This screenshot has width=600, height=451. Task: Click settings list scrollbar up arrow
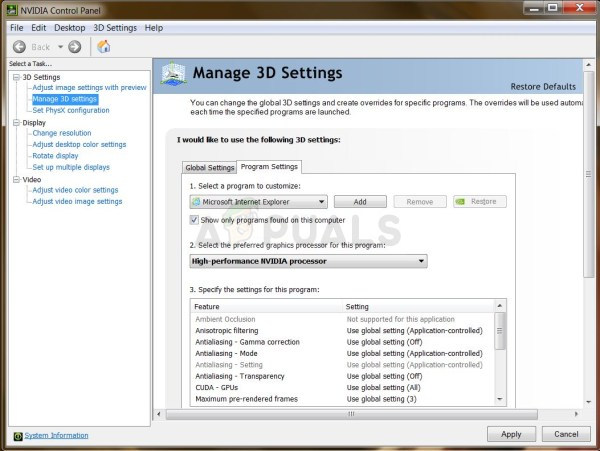coord(500,306)
